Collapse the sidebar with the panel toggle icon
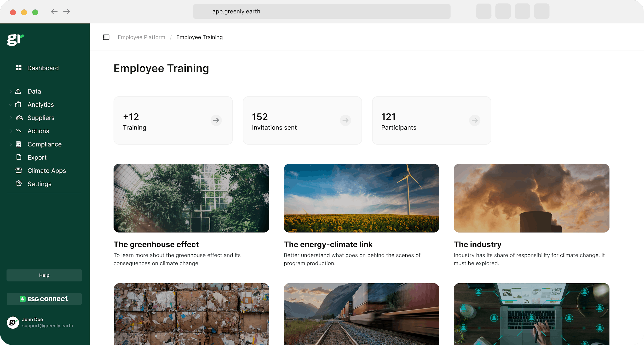This screenshot has height=345, width=644. pyautogui.click(x=106, y=37)
